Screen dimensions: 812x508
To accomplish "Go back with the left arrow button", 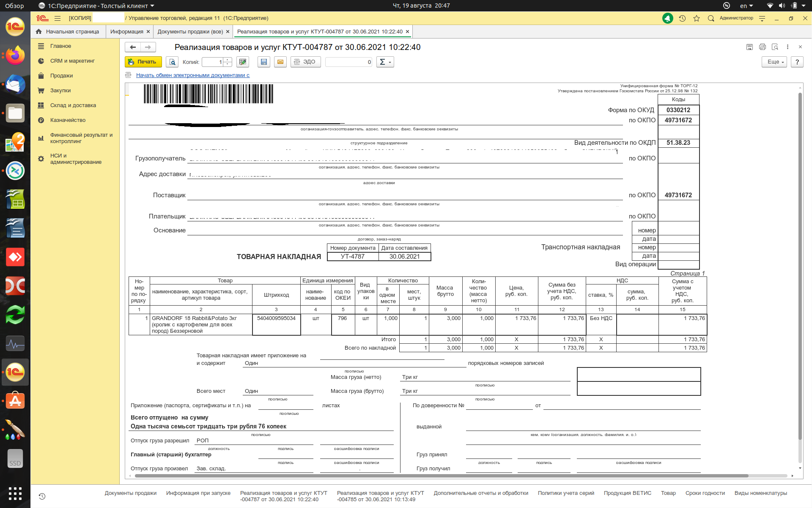I will tap(133, 47).
